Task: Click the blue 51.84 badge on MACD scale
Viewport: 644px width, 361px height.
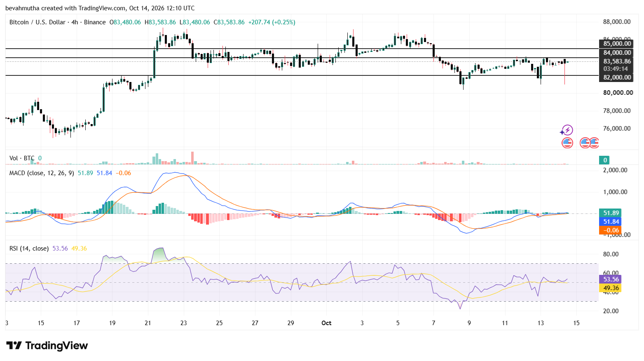Action: pyautogui.click(x=610, y=222)
